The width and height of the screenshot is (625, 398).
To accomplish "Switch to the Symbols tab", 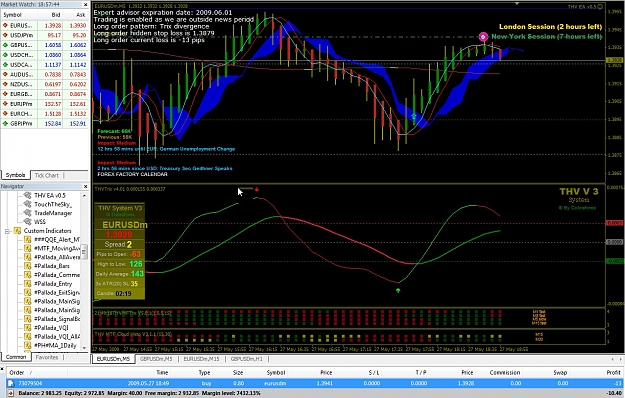I will 16,175.
